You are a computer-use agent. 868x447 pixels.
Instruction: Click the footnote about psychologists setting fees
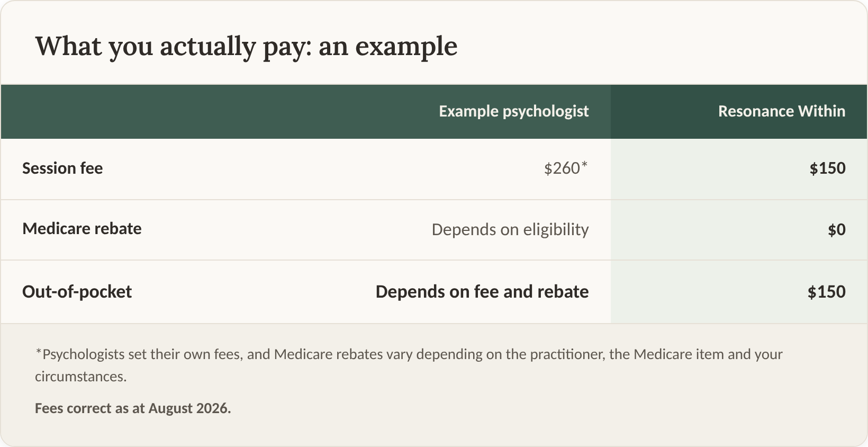click(409, 365)
